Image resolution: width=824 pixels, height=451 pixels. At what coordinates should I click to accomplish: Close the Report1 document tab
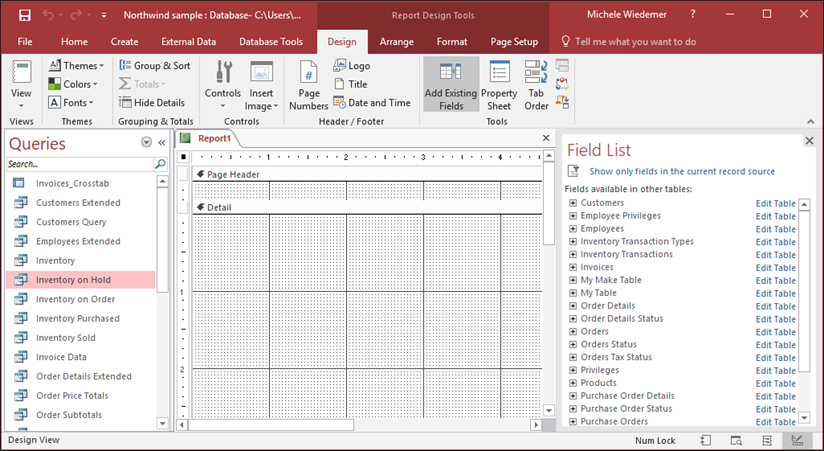click(x=546, y=138)
